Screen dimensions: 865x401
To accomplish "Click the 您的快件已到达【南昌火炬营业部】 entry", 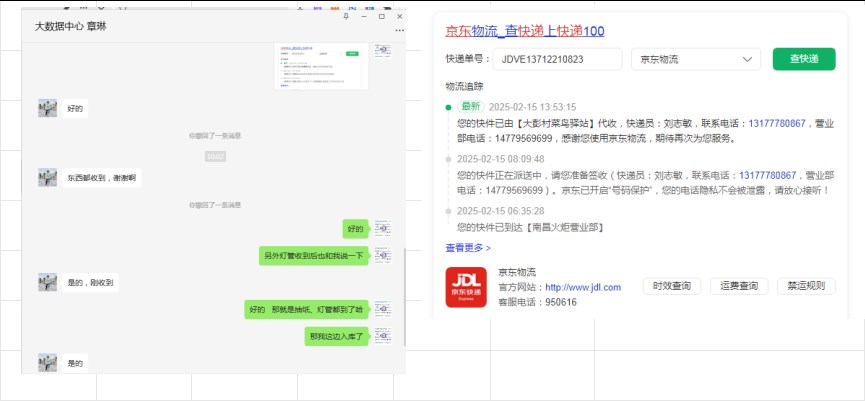I will tap(531, 227).
